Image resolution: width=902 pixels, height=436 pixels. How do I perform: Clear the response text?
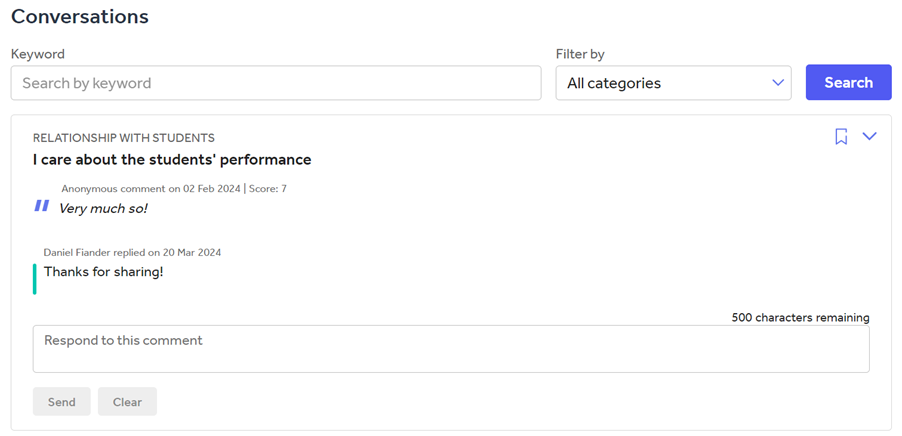pos(127,402)
